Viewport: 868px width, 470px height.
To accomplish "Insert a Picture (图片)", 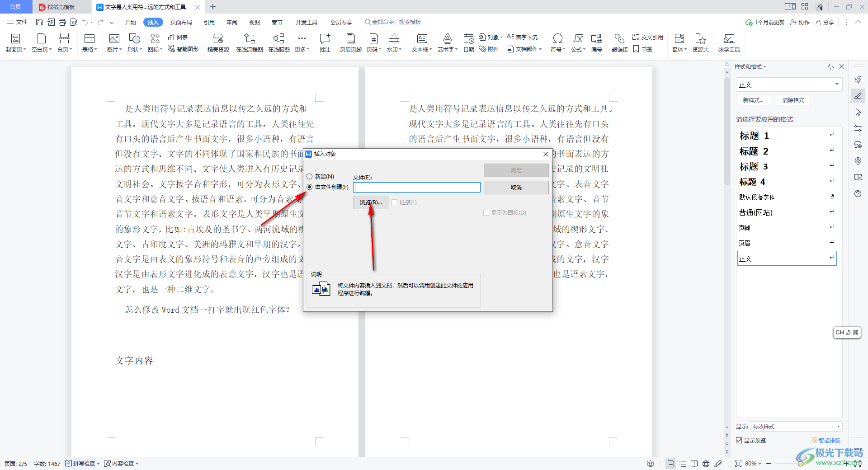I will pyautogui.click(x=114, y=43).
